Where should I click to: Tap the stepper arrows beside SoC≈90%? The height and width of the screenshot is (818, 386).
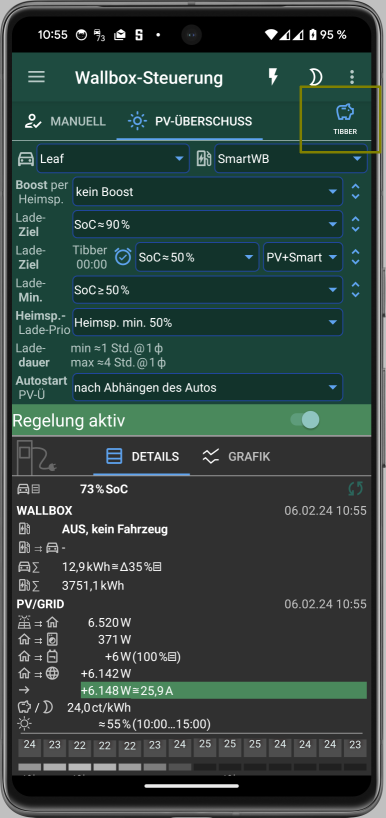356,224
